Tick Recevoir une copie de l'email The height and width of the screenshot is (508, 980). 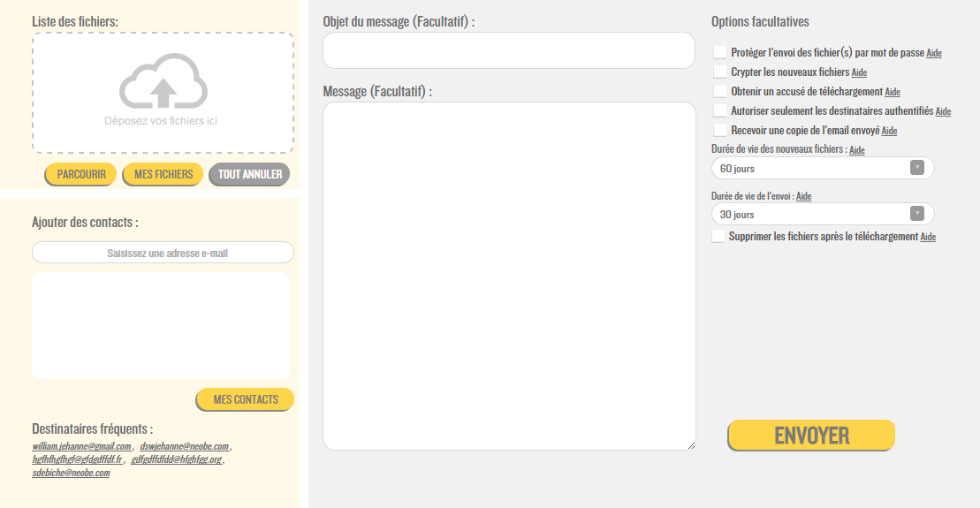pyautogui.click(x=720, y=131)
